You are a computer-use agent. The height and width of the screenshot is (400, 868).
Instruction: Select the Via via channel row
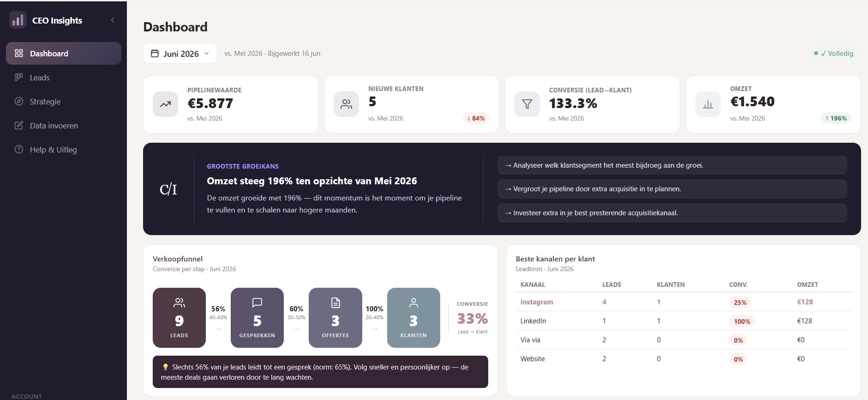(683, 340)
